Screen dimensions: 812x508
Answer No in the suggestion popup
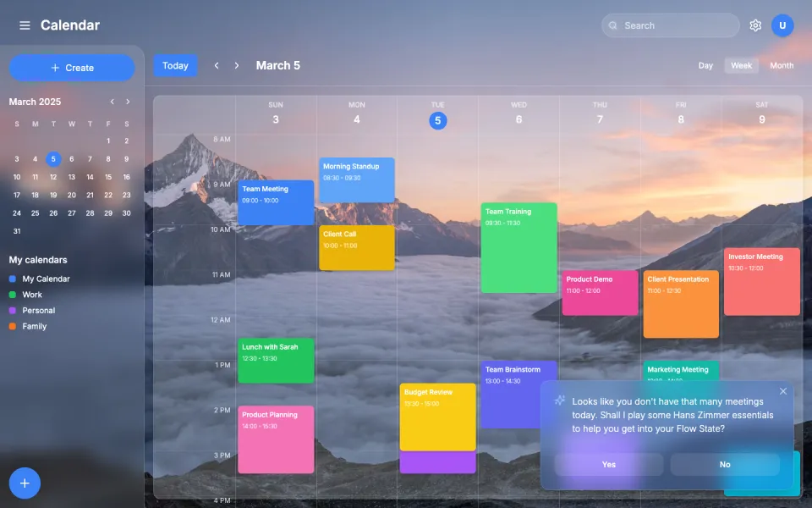[x=725, y=465]
